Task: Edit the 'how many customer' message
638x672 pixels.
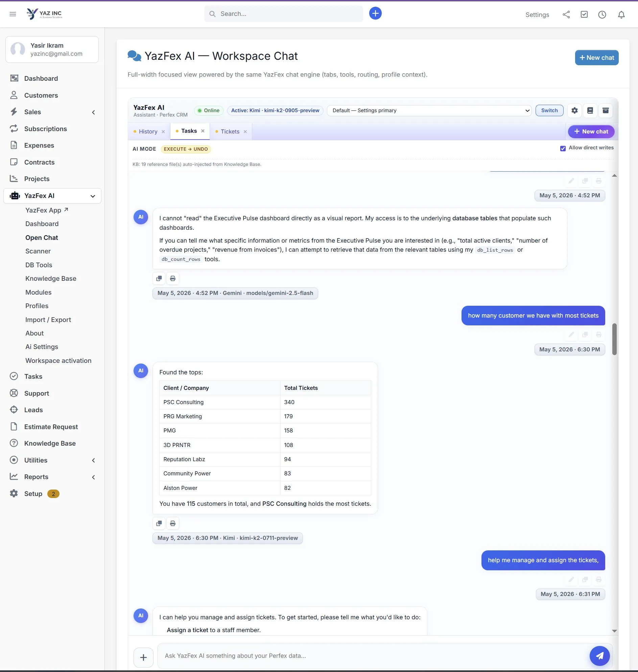Action: tap(571, 334)
